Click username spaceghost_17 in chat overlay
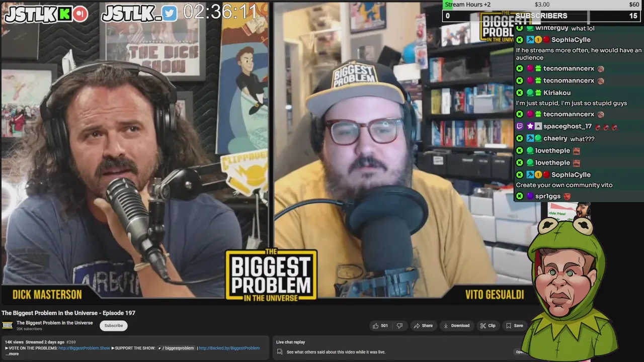 click(568, 127)
